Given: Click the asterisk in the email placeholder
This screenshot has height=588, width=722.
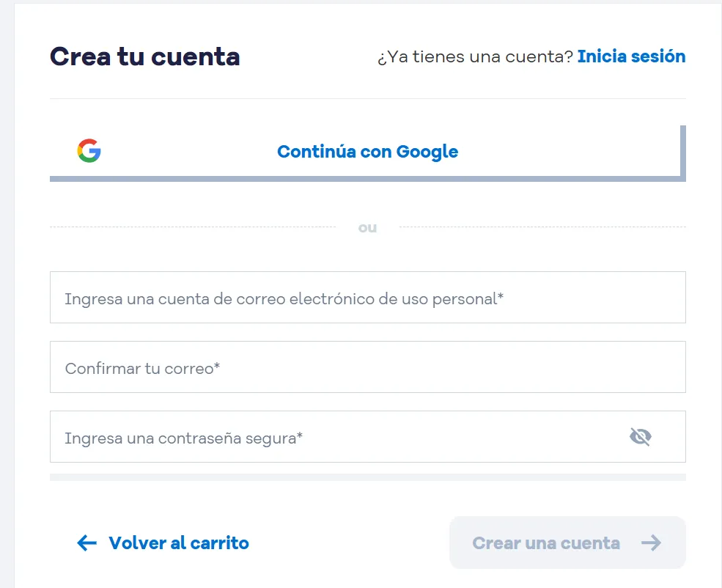Looking at the screenshot, I should coord(501,296).
